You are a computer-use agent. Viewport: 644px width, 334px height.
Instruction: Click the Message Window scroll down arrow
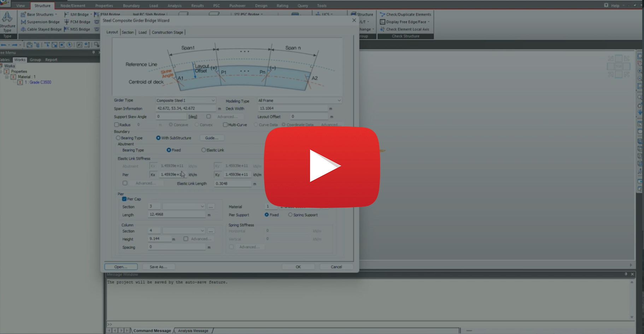point(632,317)
